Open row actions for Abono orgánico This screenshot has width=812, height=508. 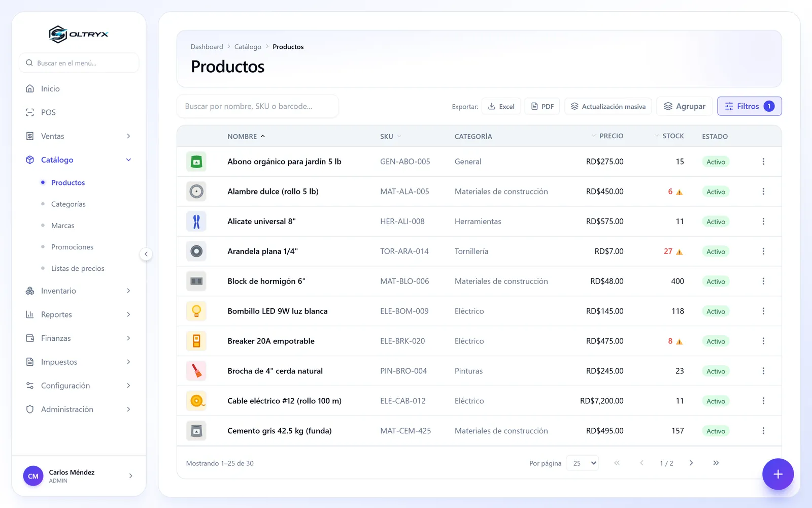tap(763, 162)
